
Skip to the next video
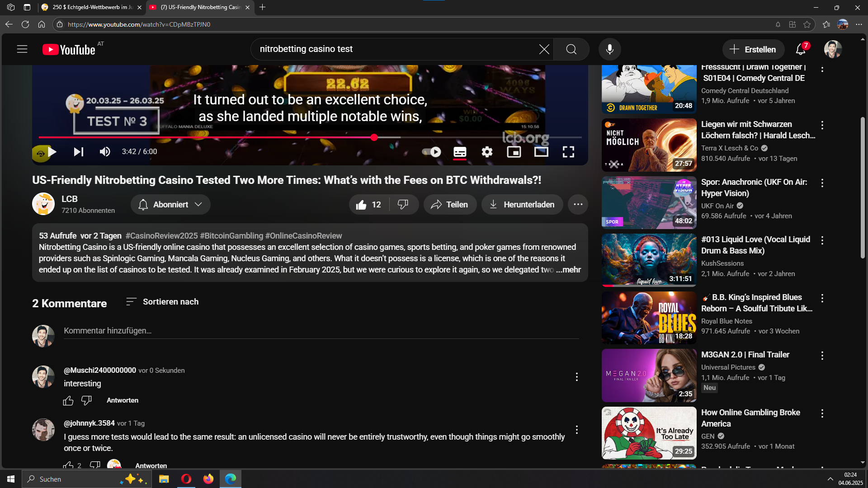click(79, 152)
